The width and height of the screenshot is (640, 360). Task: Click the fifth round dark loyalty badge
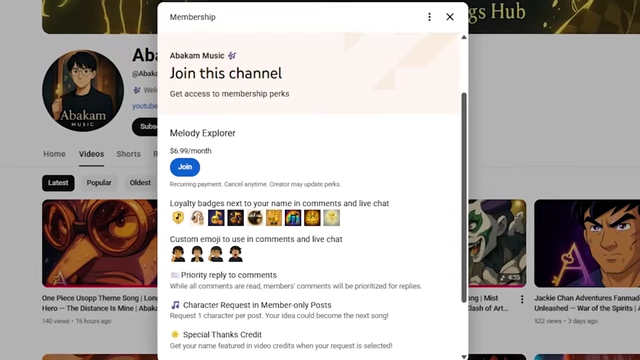255,218
